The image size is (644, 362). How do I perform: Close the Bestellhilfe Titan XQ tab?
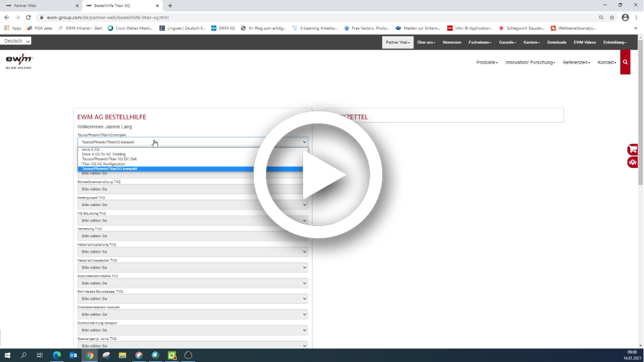158,6
